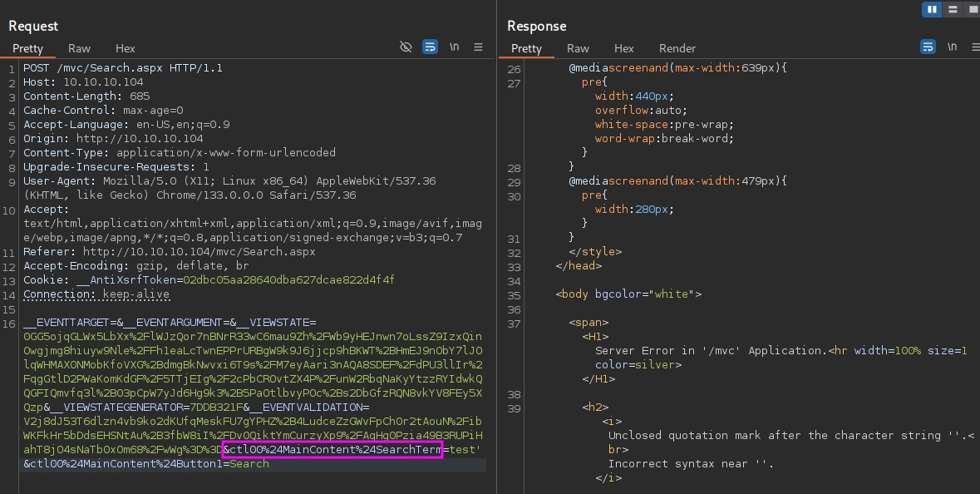Click the word-wrap:break-word CSS rule

tap(664, 138)
